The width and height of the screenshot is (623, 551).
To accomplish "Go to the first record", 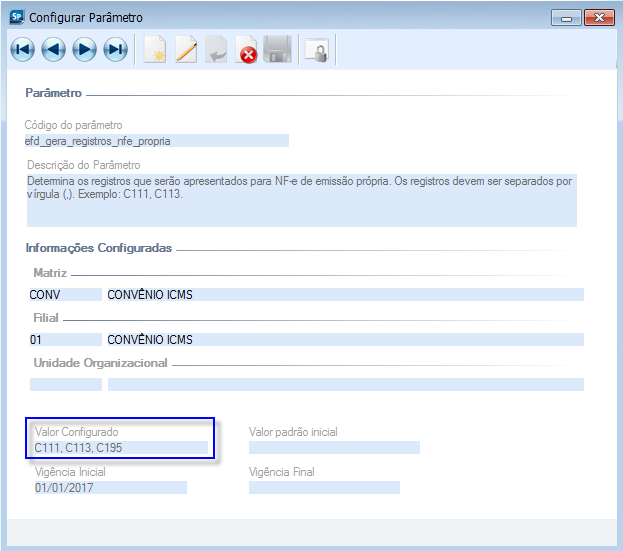I will (23, 50).
